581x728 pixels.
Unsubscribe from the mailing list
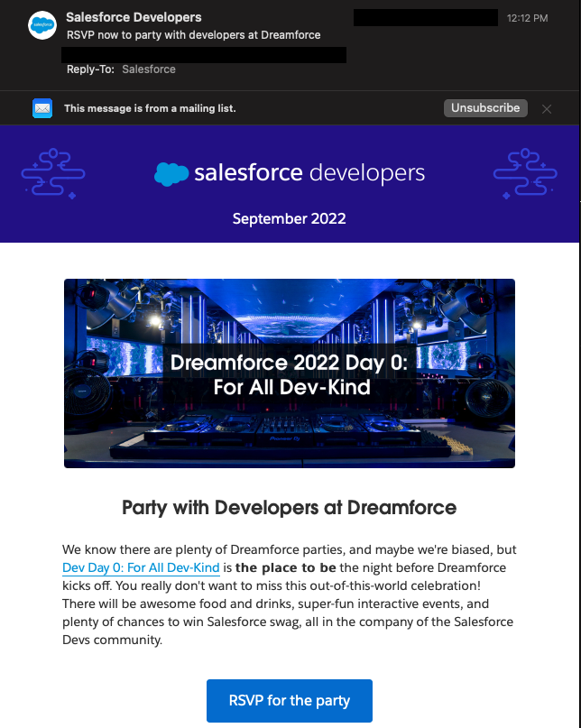[485, 107]
